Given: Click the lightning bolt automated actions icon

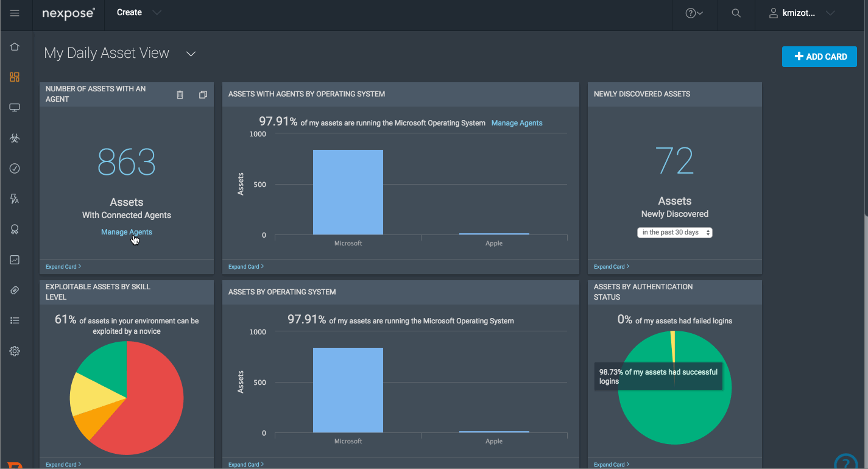Looking at the screenshot, I should click(15, 199).
